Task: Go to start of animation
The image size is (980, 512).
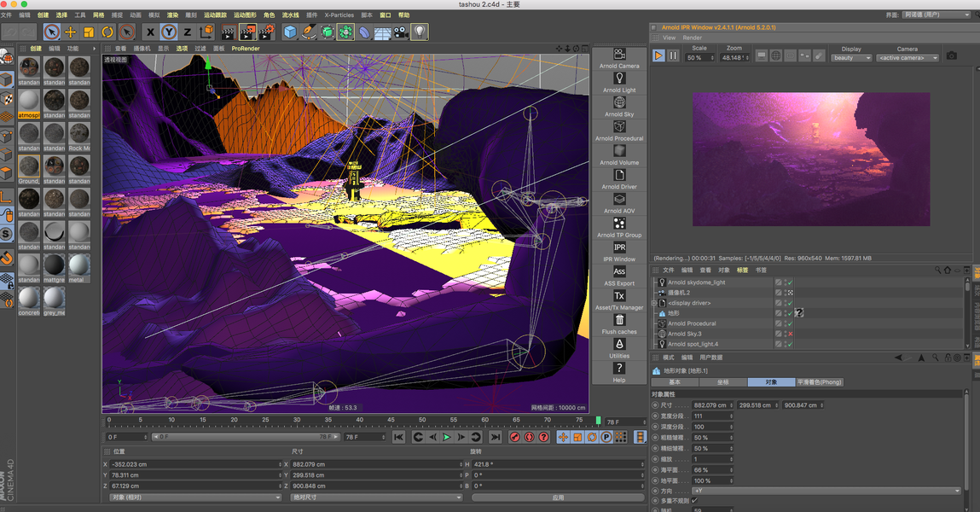Action: (399, 437)
